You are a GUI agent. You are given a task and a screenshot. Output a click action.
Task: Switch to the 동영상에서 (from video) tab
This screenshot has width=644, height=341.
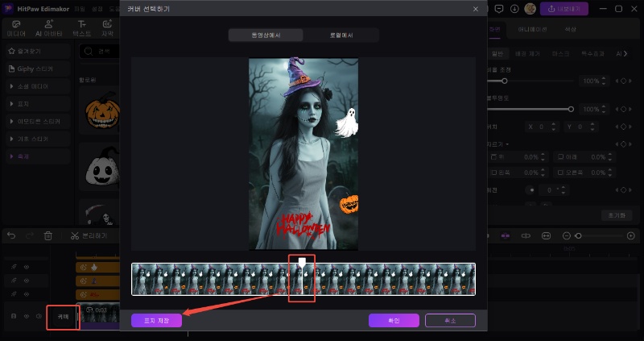point(265,35)
